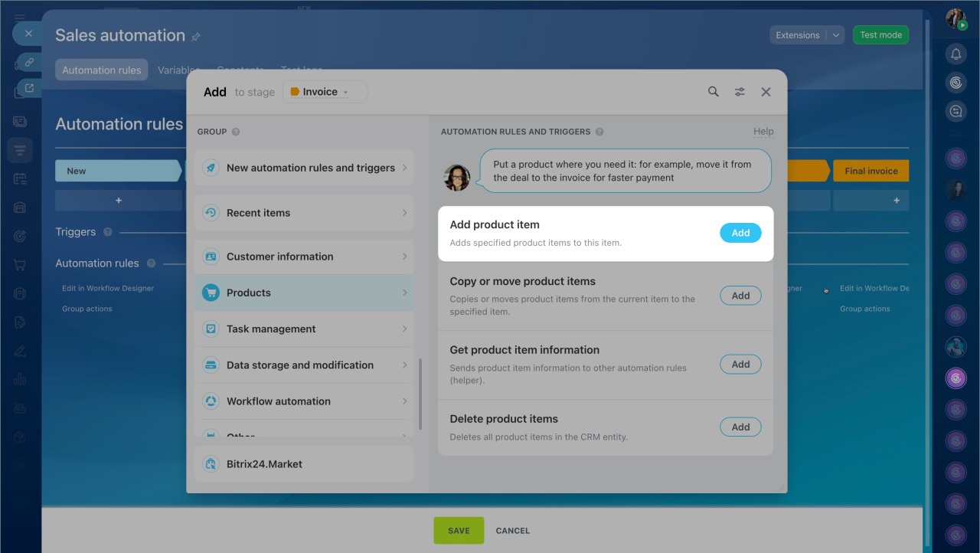
Task: Click the help icon next to GROUP
Action: click(x=236, y=132)
